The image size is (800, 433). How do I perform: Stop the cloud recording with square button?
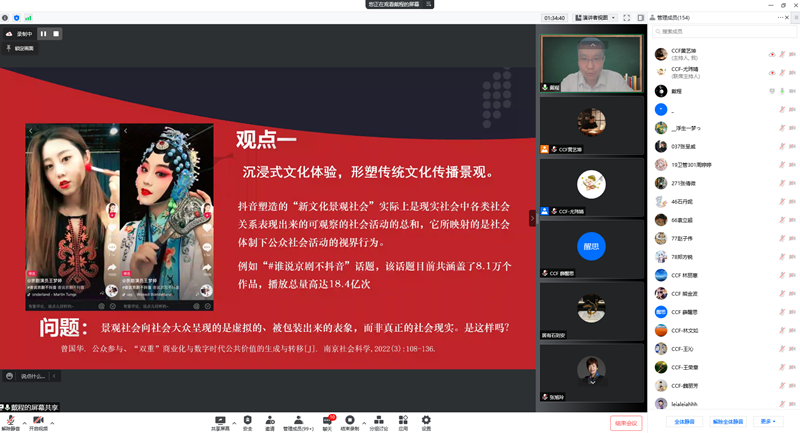[x=56, y=34]
